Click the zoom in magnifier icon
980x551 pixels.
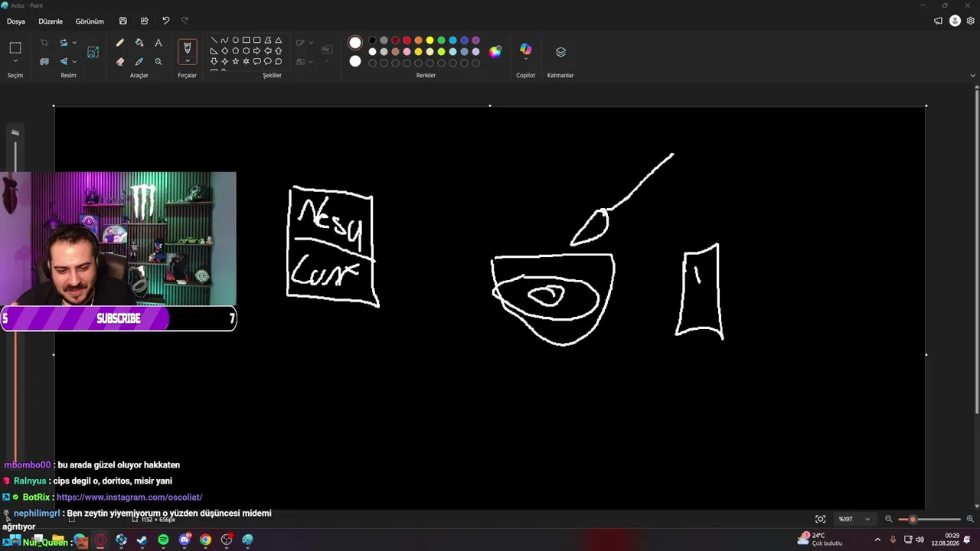pos(970,519)
